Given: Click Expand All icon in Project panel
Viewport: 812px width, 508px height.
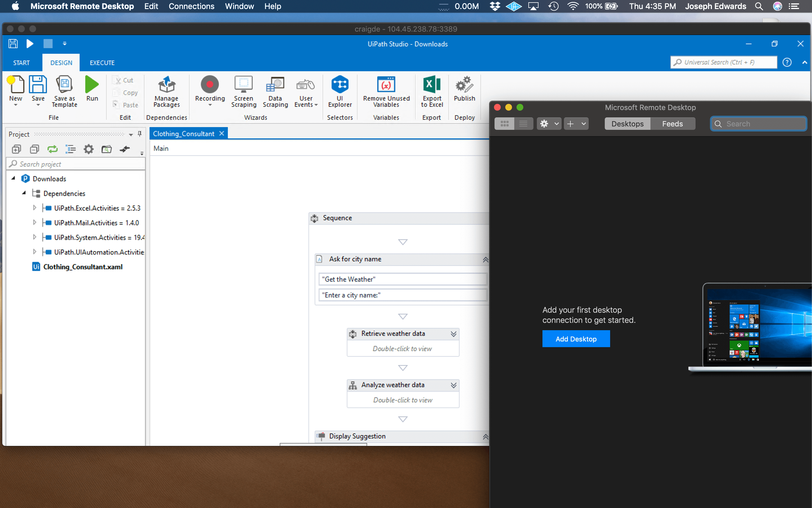Looking at the screenshot, I should point(16,149).
